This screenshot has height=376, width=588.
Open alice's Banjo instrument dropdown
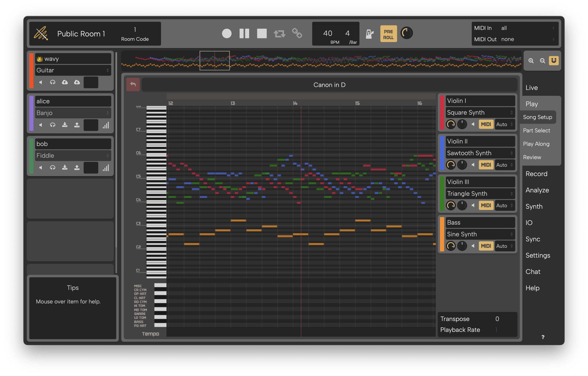[73, 113]
